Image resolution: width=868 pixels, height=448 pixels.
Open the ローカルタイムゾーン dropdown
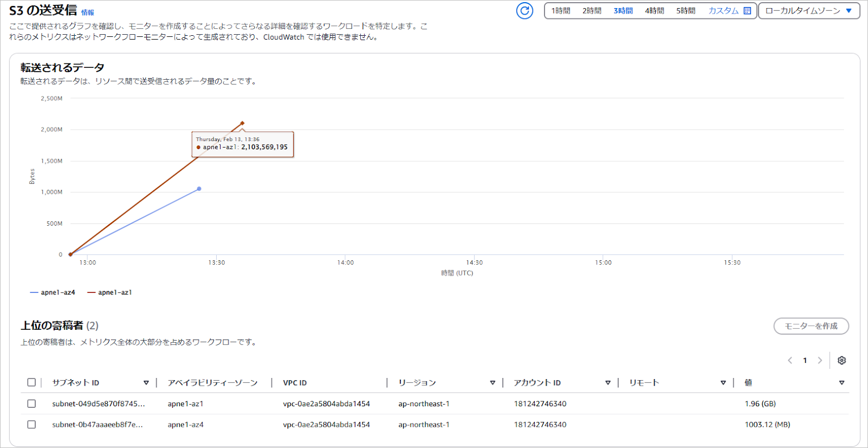tap(808, 11)
